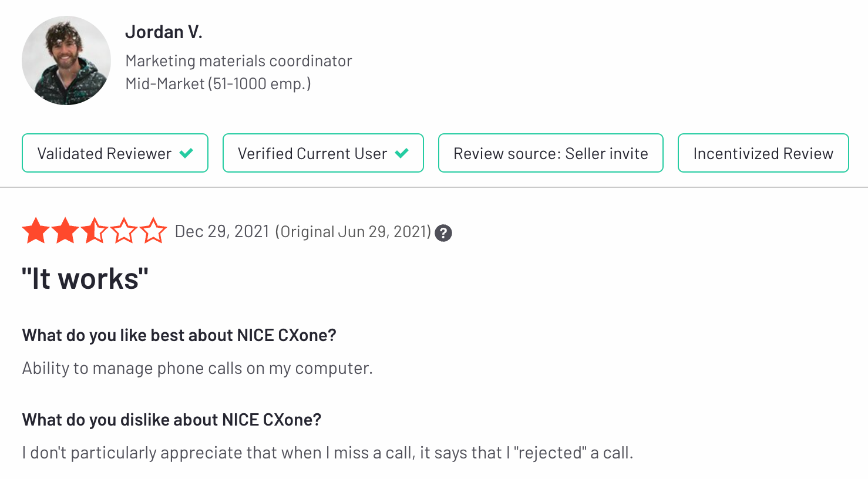The image size is (868, 479).
Task: Open the Jordan V. reviewer name
Action: coord(164,32)
